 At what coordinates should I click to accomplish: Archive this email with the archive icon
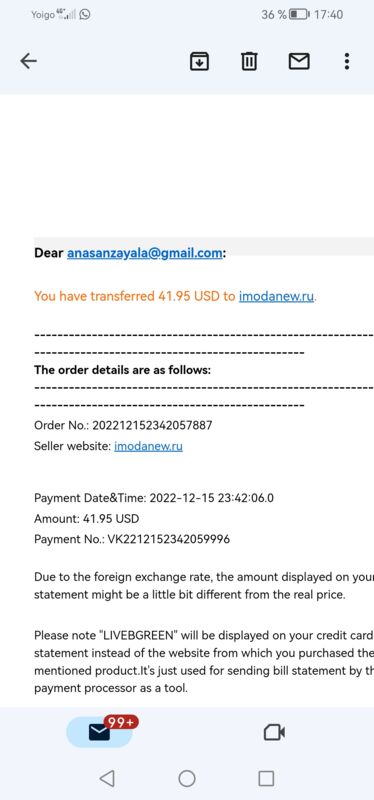coord(199,62)
